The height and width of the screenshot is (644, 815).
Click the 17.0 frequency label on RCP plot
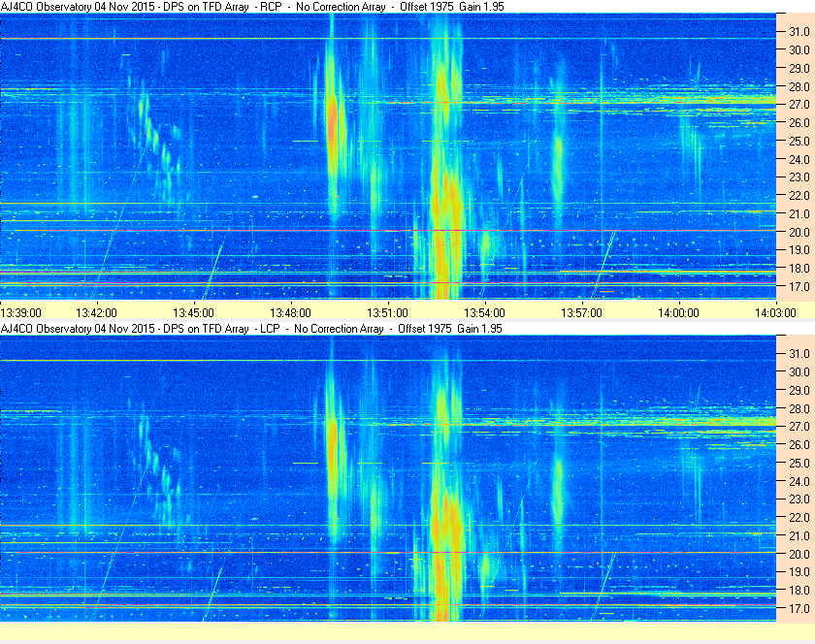pyautogui.click(x=799, y=286)
